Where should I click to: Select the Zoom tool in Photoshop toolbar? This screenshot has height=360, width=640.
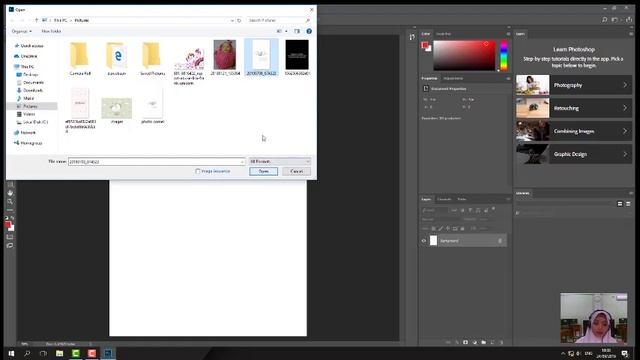[10, 201]
